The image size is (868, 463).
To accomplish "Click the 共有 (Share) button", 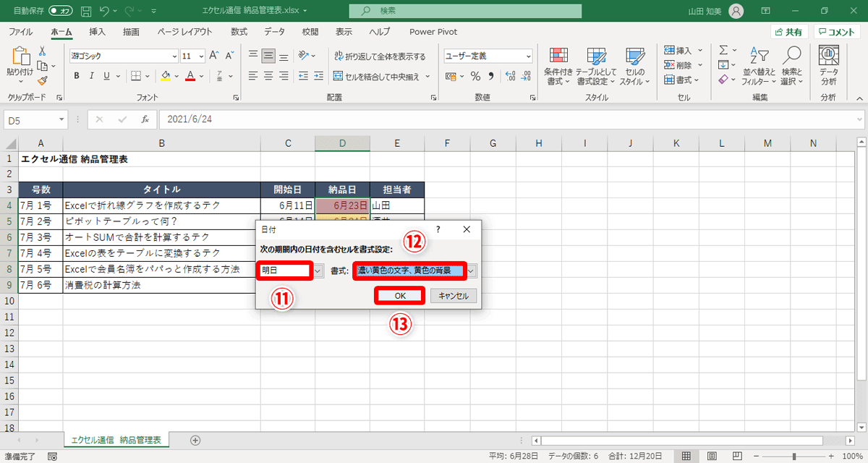I will tap(788, 32).
